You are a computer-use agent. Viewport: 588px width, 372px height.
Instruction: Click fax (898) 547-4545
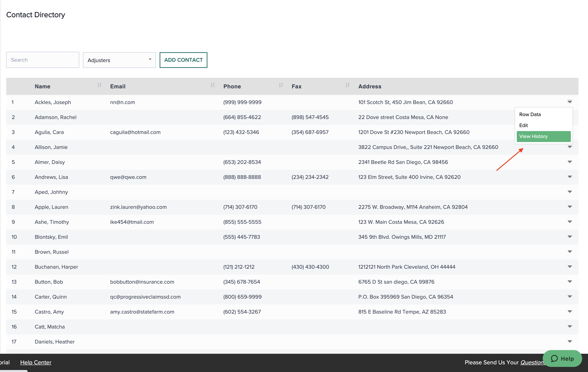click(310, 117)
